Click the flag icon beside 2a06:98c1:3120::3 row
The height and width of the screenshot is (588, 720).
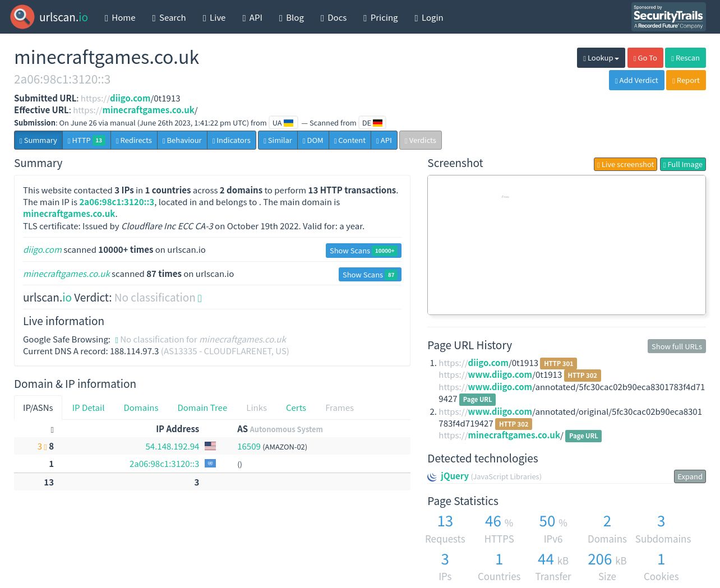coord(210,464)
